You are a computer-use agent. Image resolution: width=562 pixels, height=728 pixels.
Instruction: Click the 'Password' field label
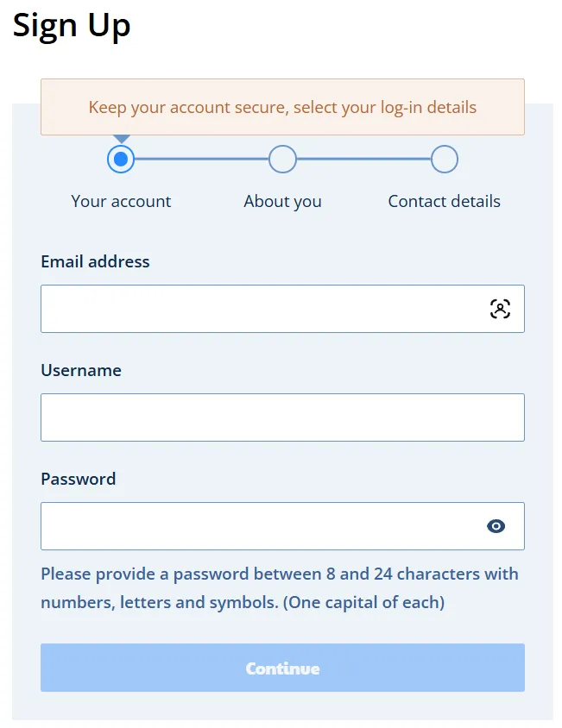[79, 479]
